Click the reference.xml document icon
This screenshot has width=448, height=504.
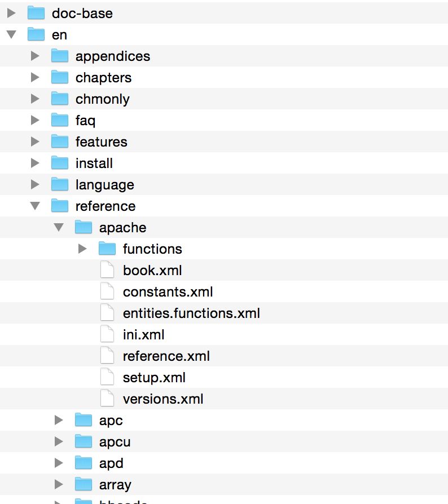click(x=107, y=356)
